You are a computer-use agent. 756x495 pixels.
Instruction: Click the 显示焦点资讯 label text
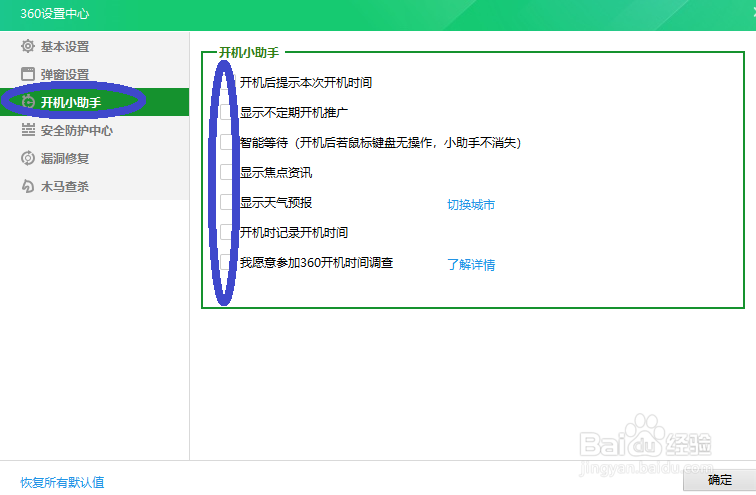pos(276,173)
